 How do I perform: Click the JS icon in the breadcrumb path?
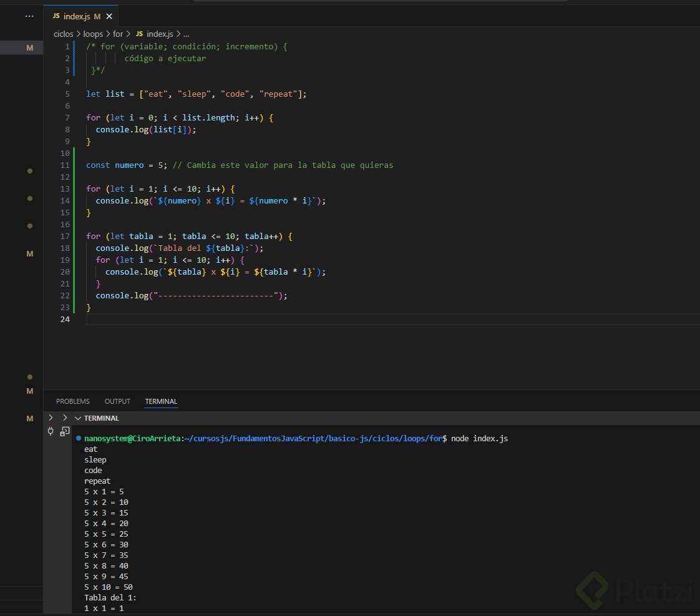pos(139,34)
